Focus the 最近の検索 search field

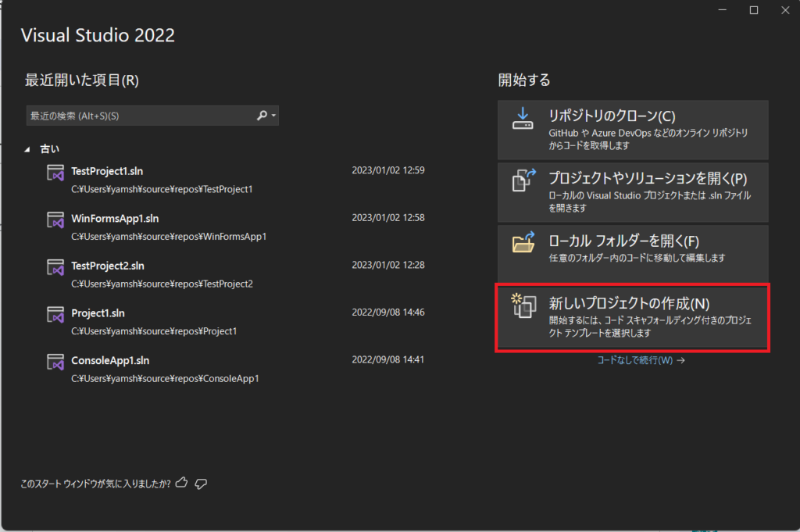tap(152, 116)
